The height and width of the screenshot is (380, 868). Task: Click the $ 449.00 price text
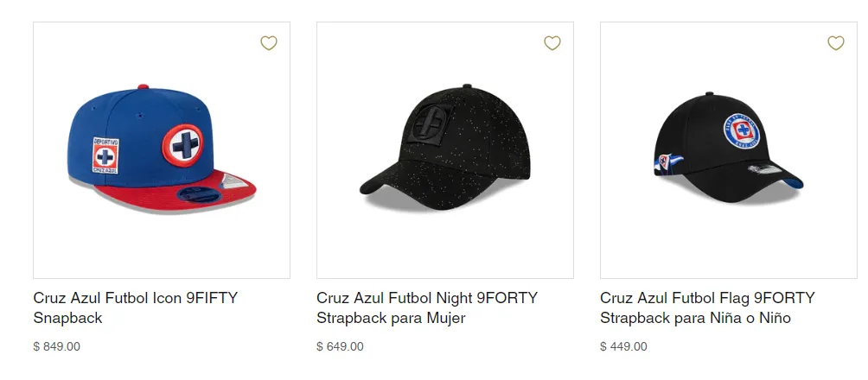pos(623,347)
